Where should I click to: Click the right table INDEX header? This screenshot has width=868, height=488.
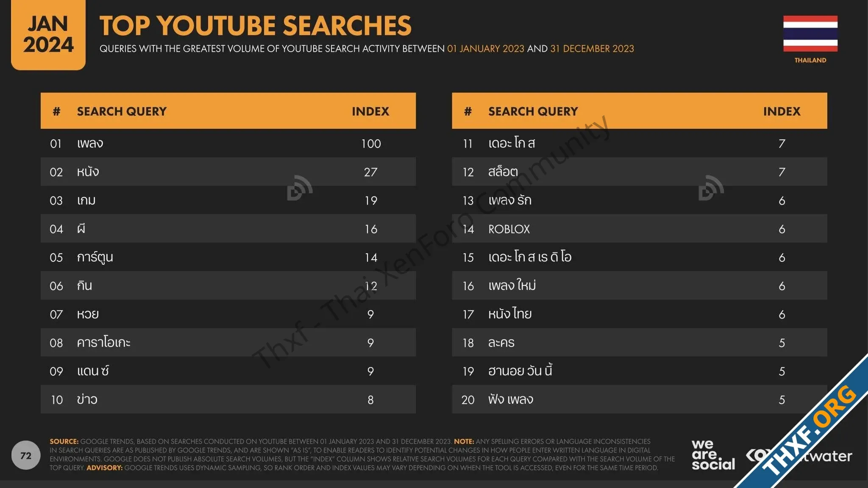pos(782,111)
